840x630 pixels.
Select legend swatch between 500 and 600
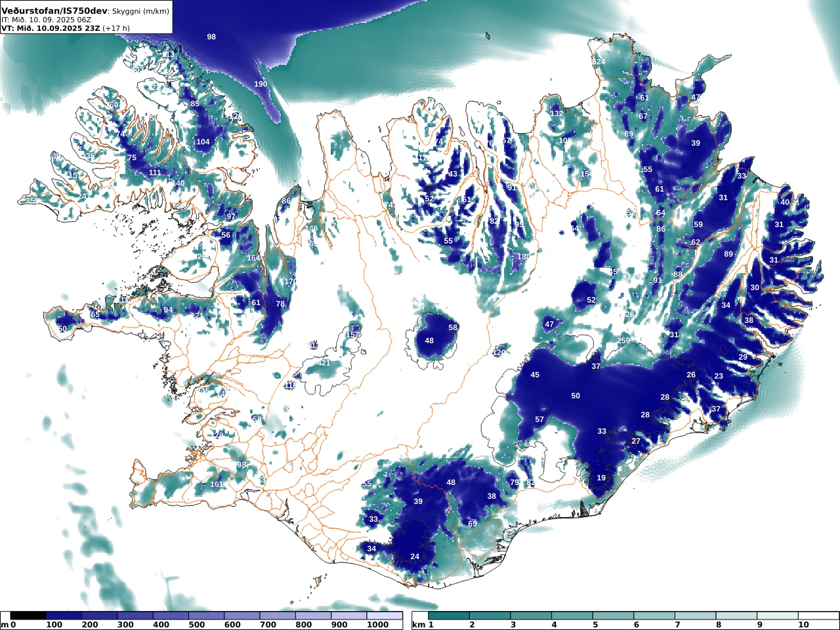pos(206,616)
